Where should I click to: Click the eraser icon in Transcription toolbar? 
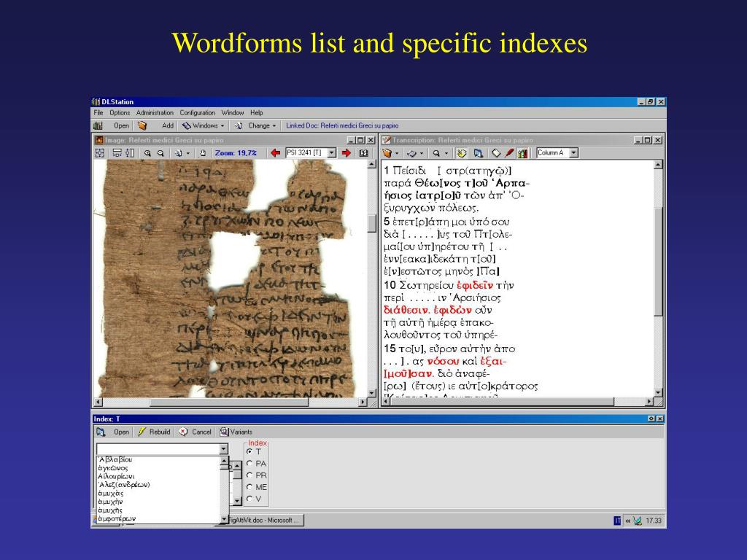tap(496, 153)
